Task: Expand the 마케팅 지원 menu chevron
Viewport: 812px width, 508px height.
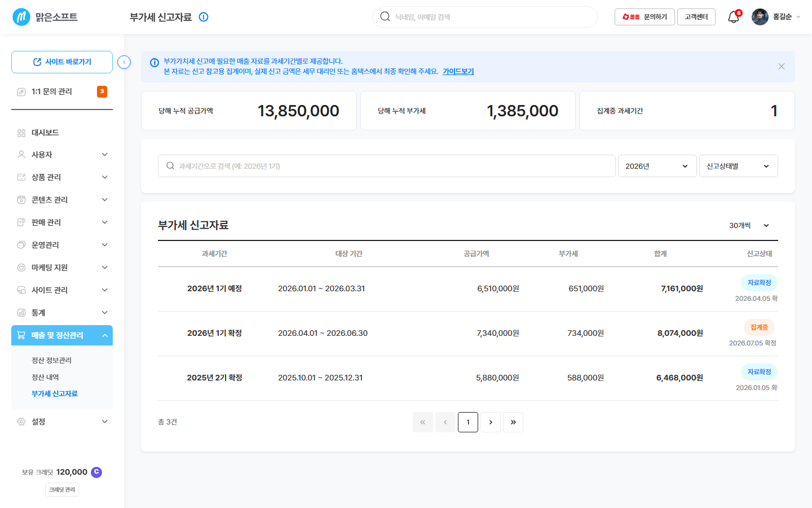Action: pos(105,268)
